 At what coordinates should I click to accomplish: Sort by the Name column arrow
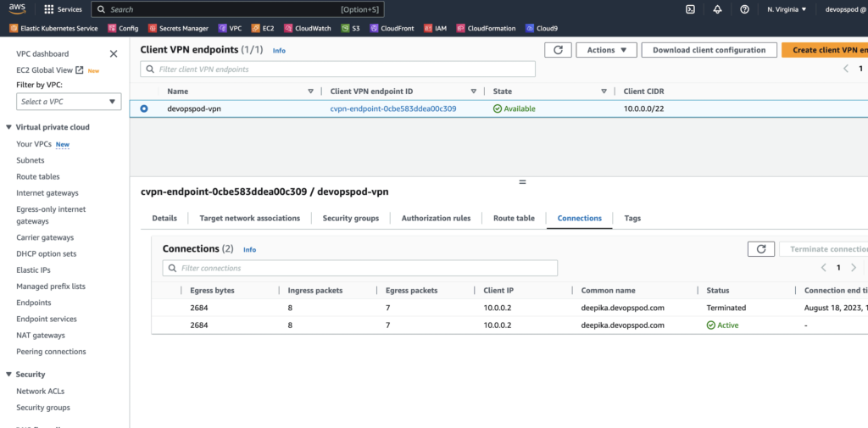(x=310, y=92)
